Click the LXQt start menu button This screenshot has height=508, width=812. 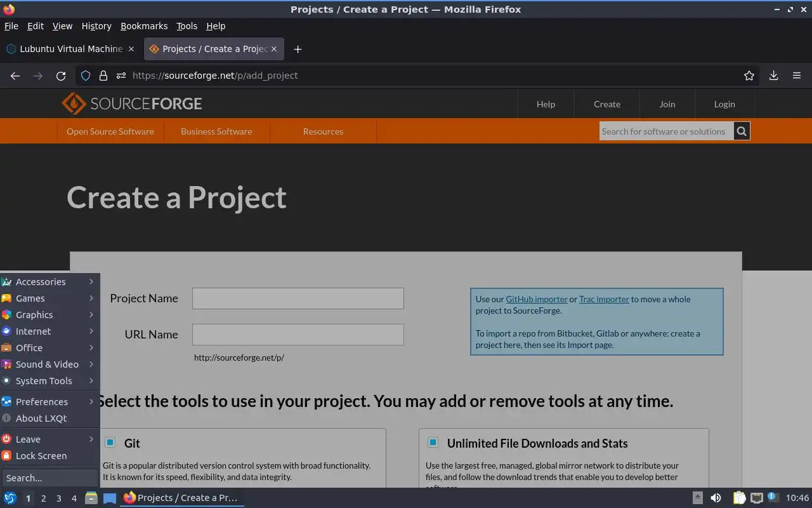pyautogui.click(x=10, y=498)
